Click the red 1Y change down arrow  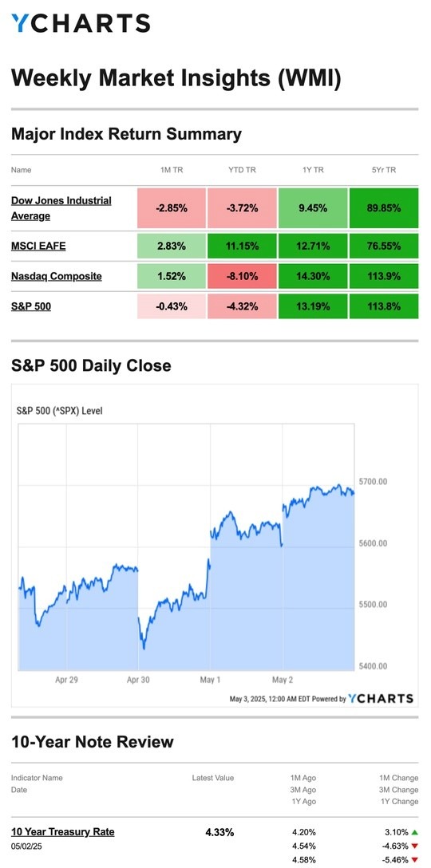click(x=415, y=860)
